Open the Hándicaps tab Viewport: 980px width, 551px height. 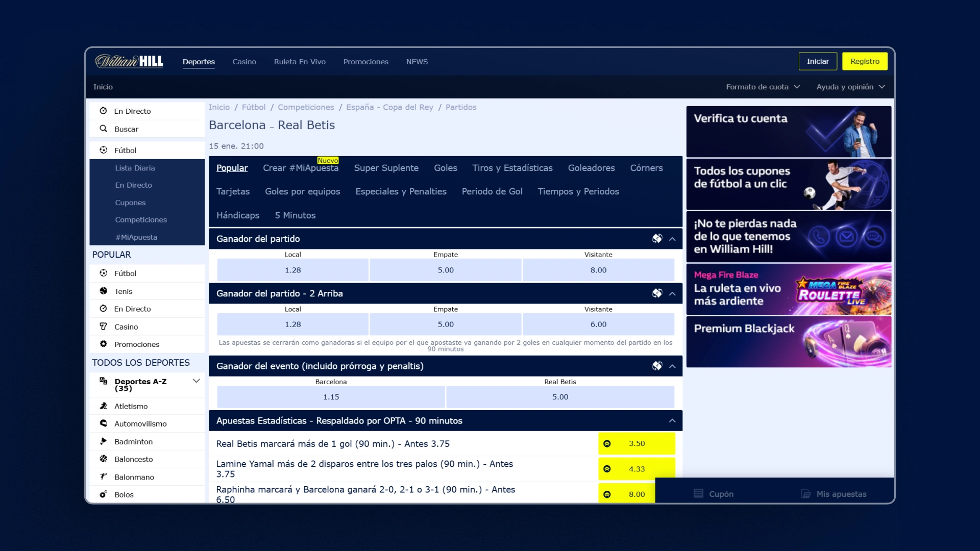[238, 215]
